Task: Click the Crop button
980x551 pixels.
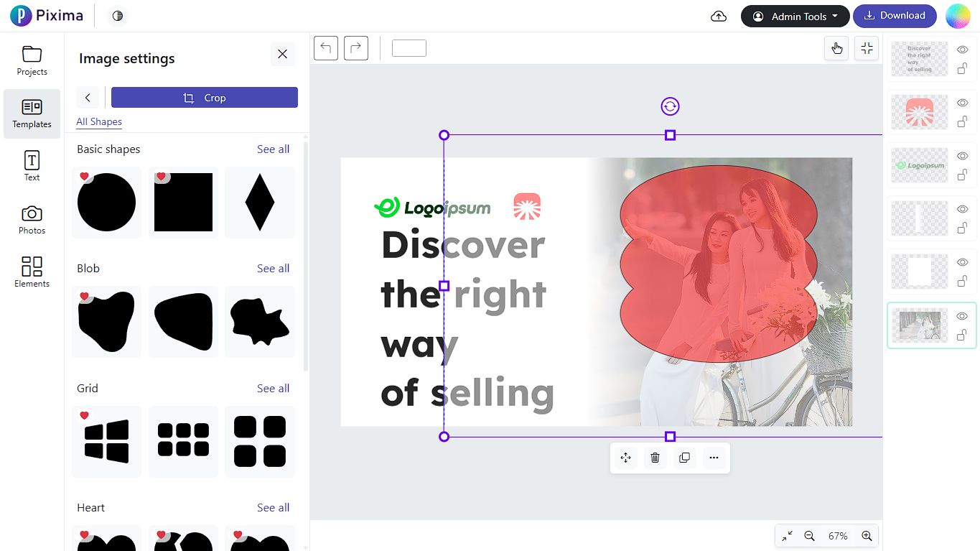Action: 205,98
